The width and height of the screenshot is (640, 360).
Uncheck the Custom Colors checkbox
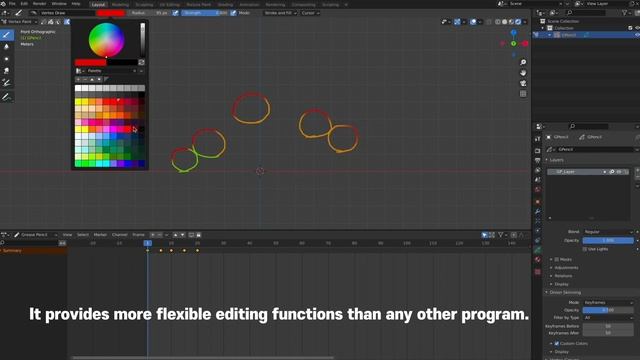pyautogui.click(x=557, y=344)
